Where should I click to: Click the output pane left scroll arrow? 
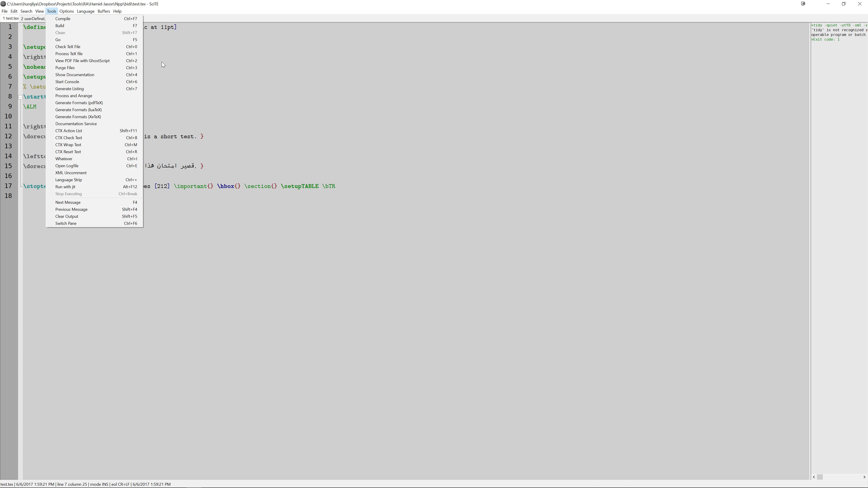(814, 477)
